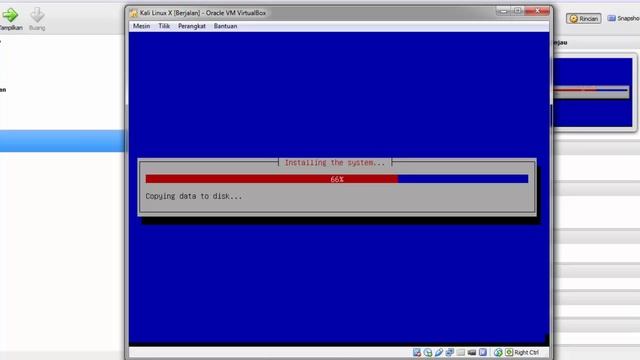The image size is (640, 360).
Task: Click the hard disk activity icon in status bar
Action: (417, 352)
